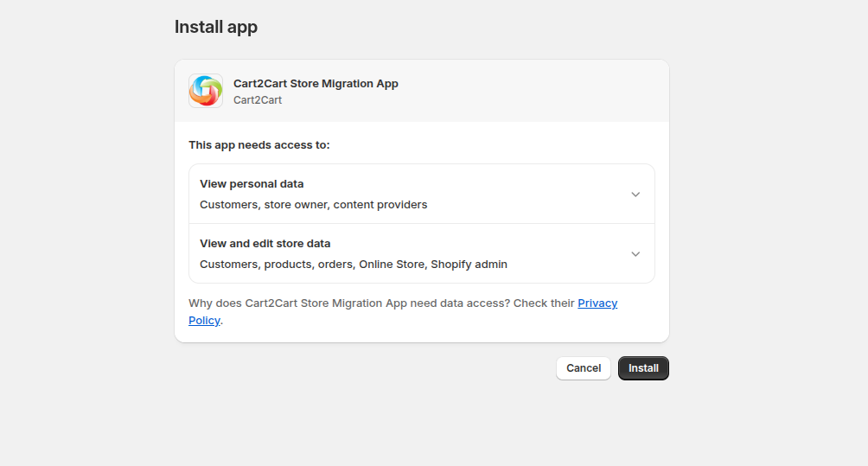The image size is (868, 466).
Task: Click the View personal data heading
Action: point(252,184)
